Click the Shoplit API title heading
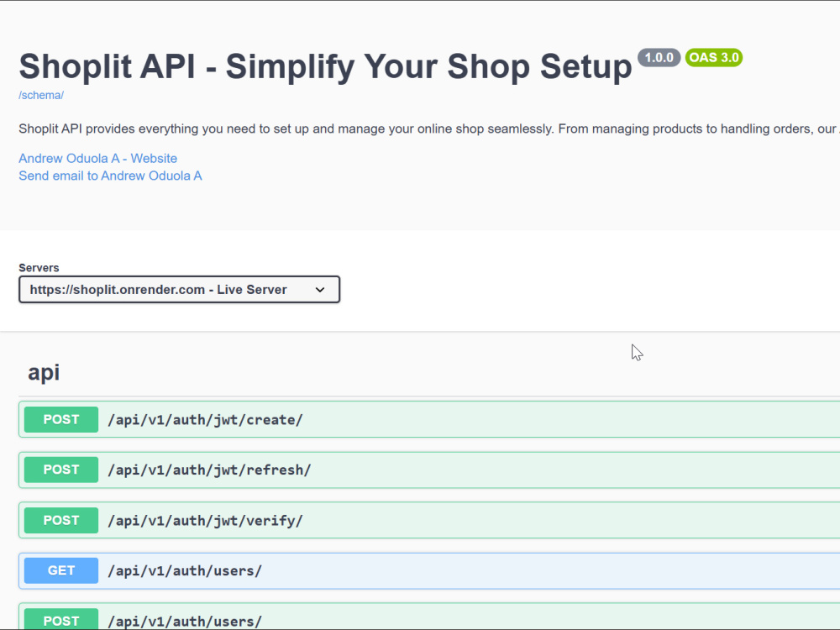The height and width of the screenshot is (630, 840). click(x=325, y=67)
